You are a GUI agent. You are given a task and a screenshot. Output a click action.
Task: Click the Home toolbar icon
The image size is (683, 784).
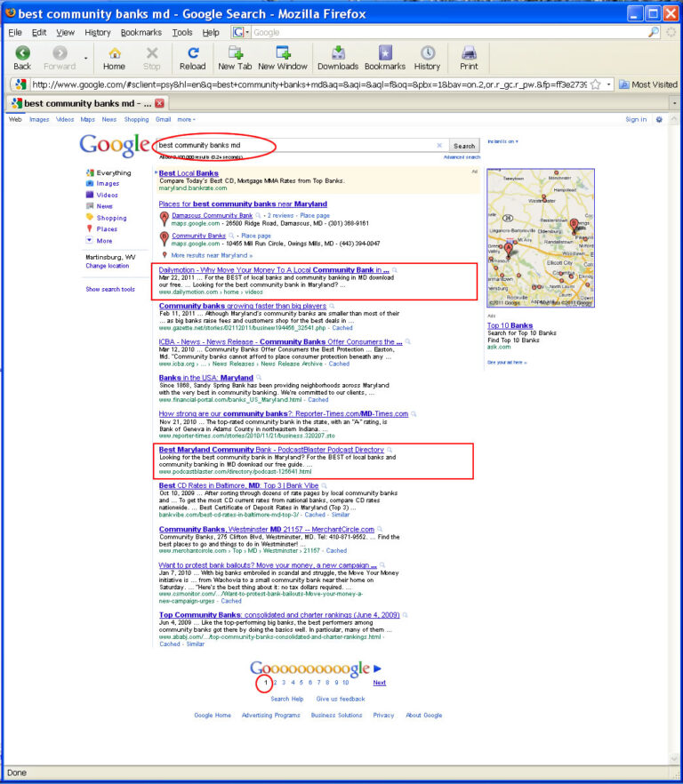pos(115,53)
